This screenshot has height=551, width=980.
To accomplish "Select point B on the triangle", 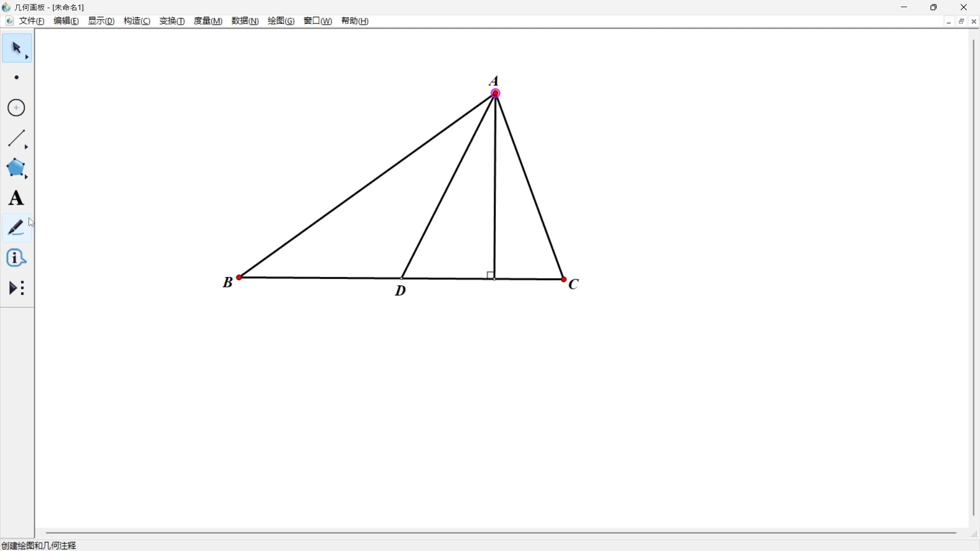I will click(x=239, y=278).
